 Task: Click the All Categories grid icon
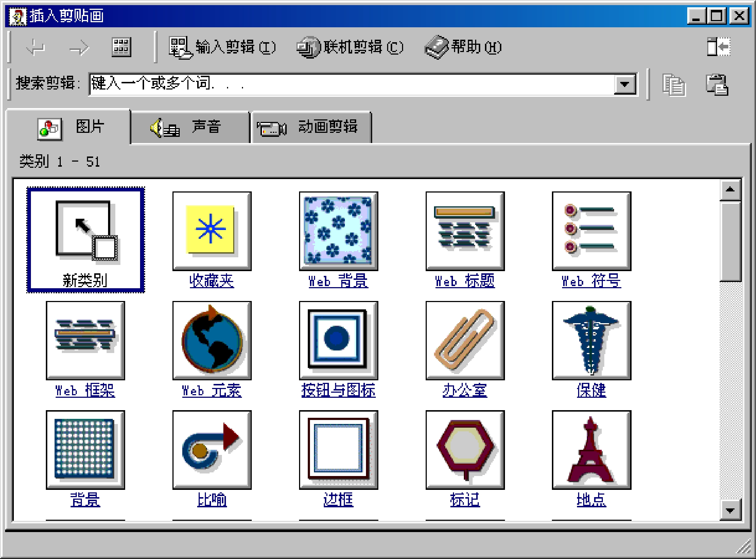[121, 47]
